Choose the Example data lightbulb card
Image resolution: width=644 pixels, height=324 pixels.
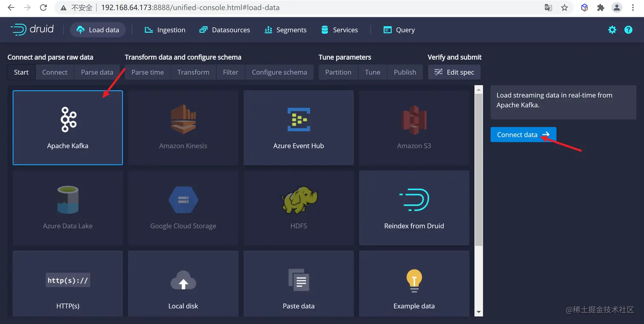414,283
